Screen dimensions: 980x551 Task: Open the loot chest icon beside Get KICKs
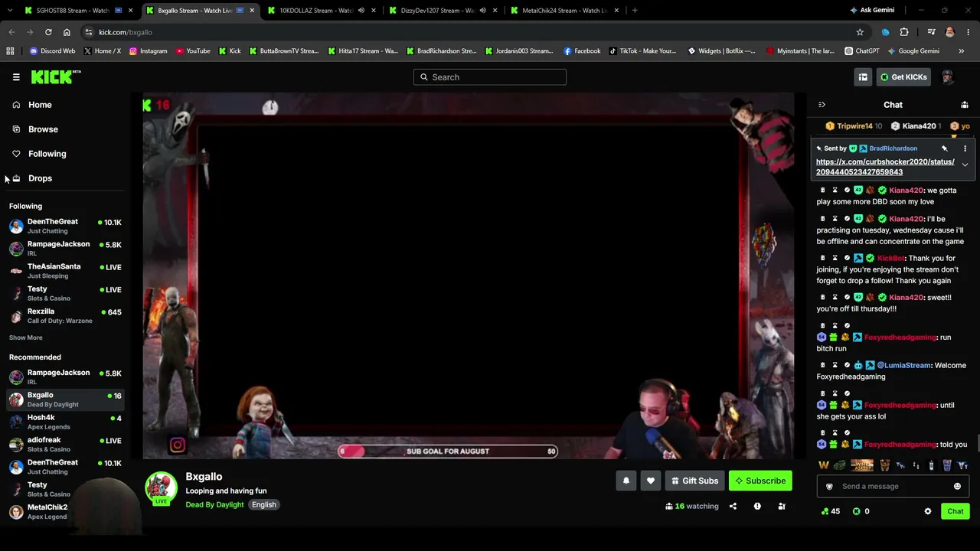pos(863,77)
